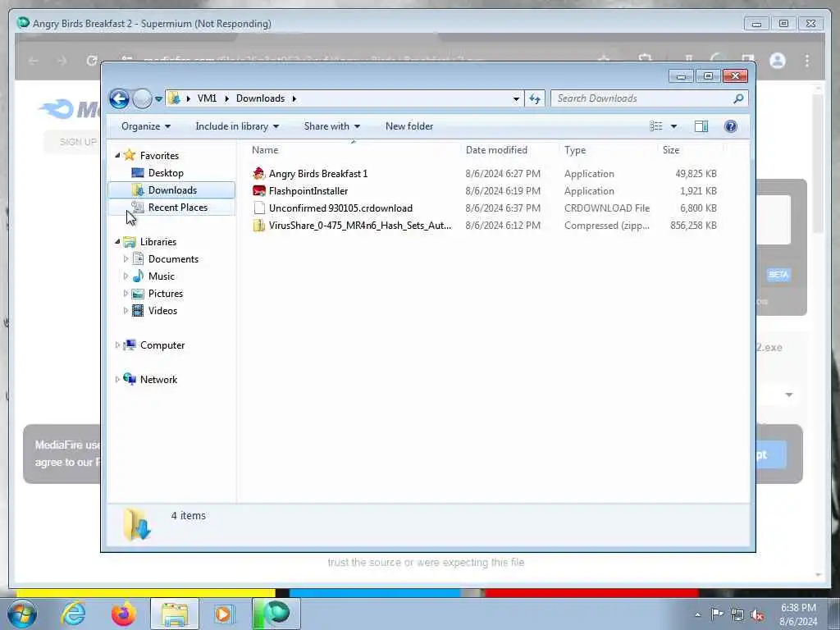Toggle the preview pane icon
The height and width of the screenshot is (630, 840).
(x=701, y=126)
